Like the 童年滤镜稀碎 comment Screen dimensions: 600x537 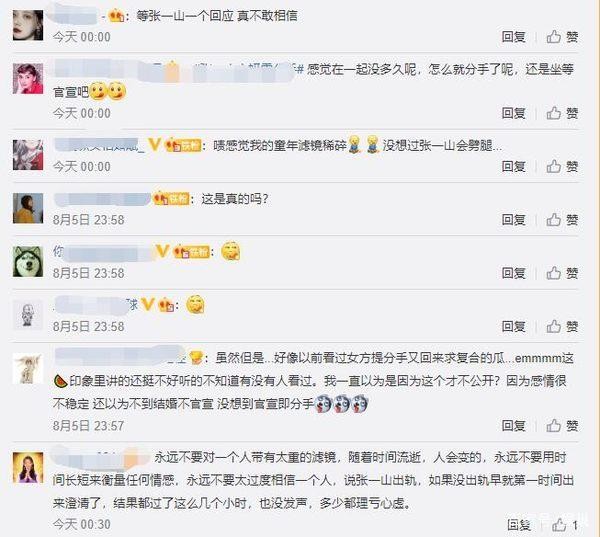click(x=562, y=166)
